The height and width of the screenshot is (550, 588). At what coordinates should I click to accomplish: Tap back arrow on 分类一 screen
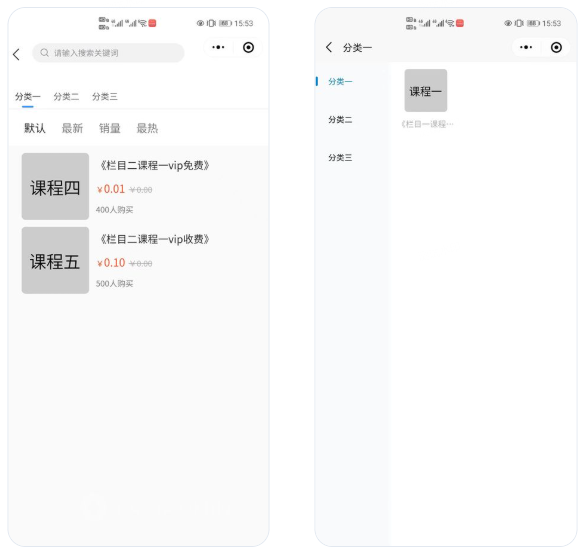click(x=329, y=47)
